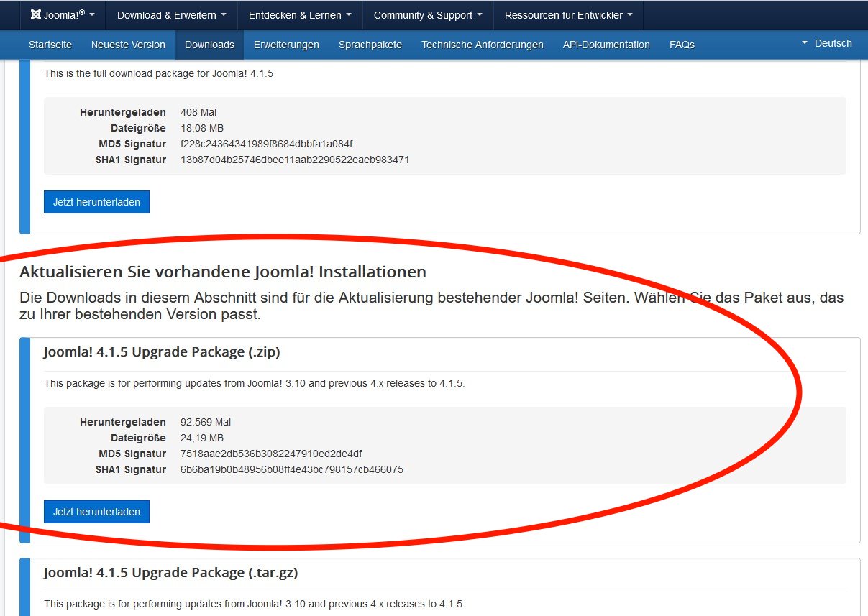The width and height of the screenshot is (868, 616).
Task: Download the Upgrade Package zip
Action: 96,512
